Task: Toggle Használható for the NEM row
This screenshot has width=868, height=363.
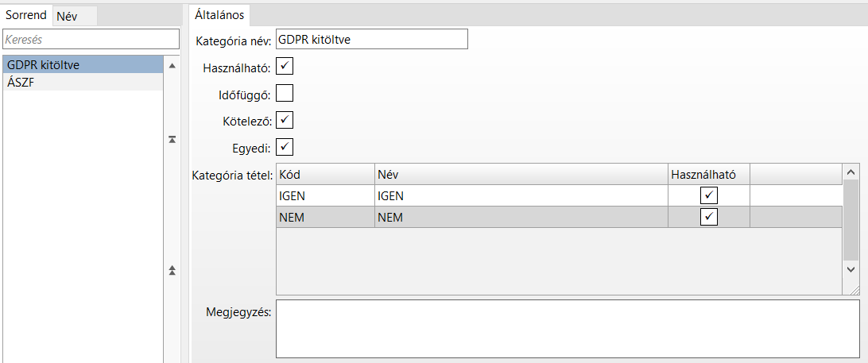Action: tap(708, 217)
